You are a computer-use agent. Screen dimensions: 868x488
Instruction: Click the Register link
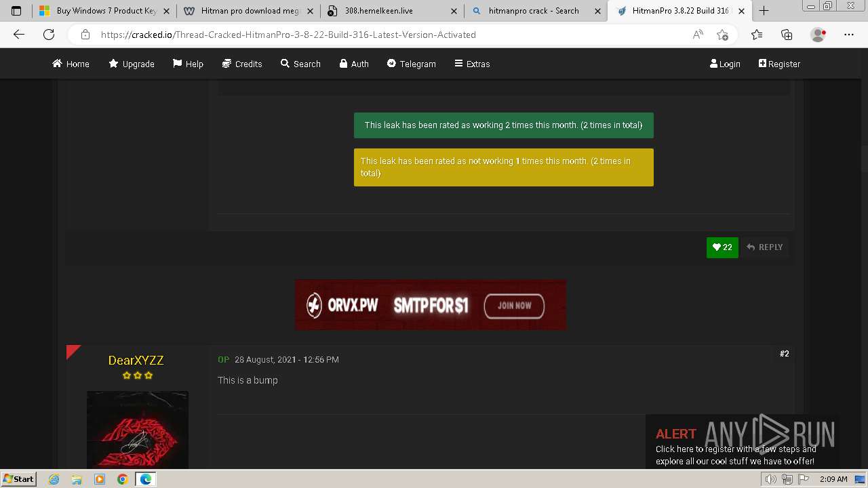779,64
